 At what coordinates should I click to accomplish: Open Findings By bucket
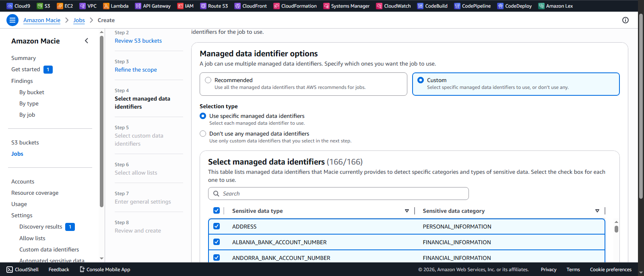(32, 92)
